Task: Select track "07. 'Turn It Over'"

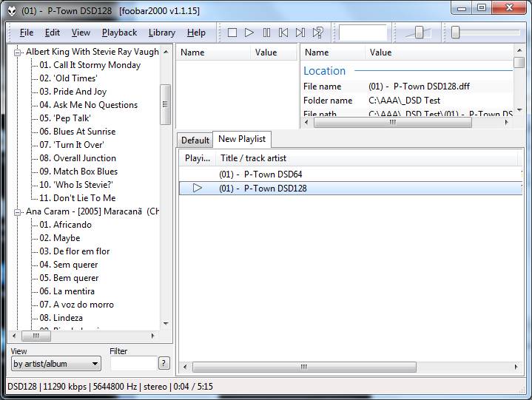Action: point(72,145)
